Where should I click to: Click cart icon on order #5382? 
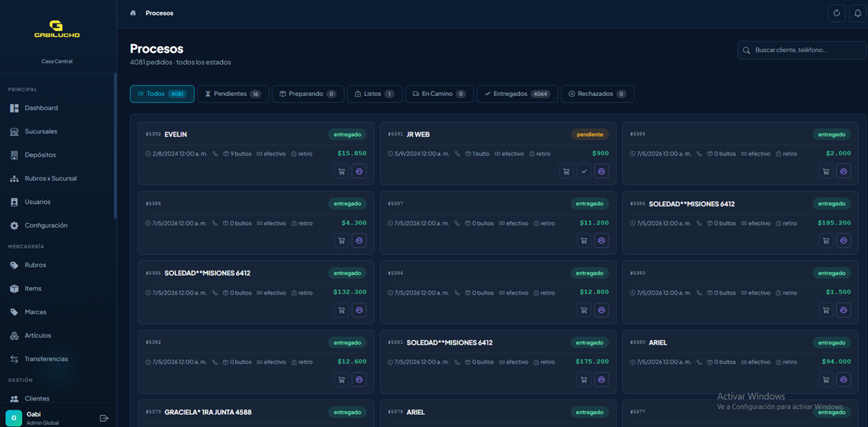coord(342,379)
